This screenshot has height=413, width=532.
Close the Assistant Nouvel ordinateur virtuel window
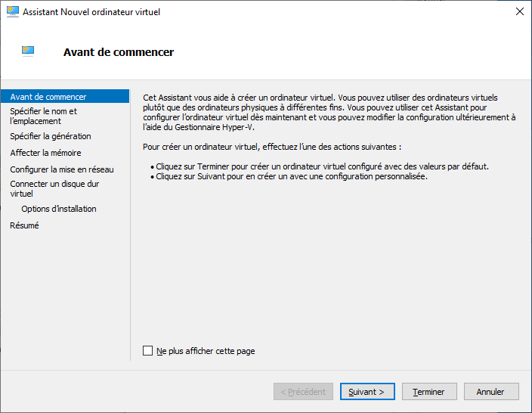pos(519,12)
